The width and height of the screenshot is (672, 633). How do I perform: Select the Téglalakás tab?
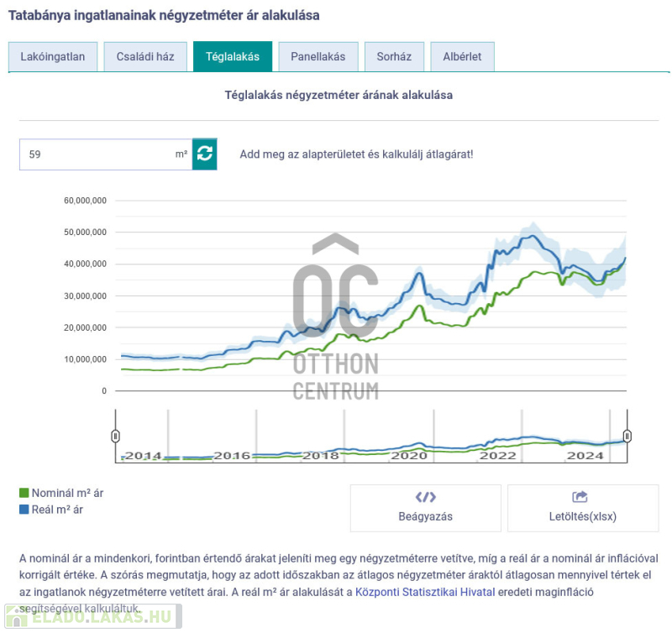click(x=233, y=57)
